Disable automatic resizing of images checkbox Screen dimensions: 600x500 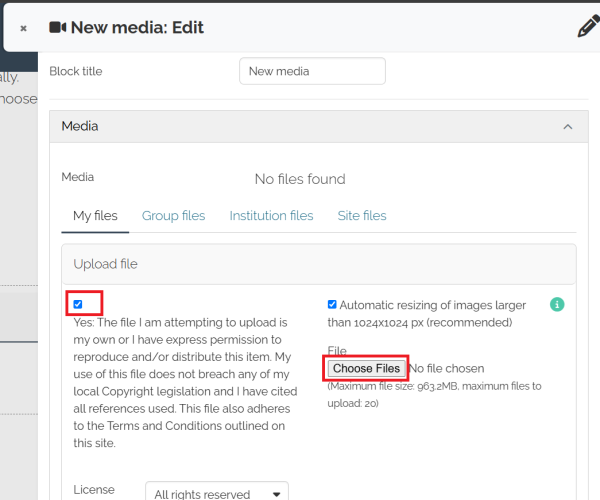tap(332, 305)
